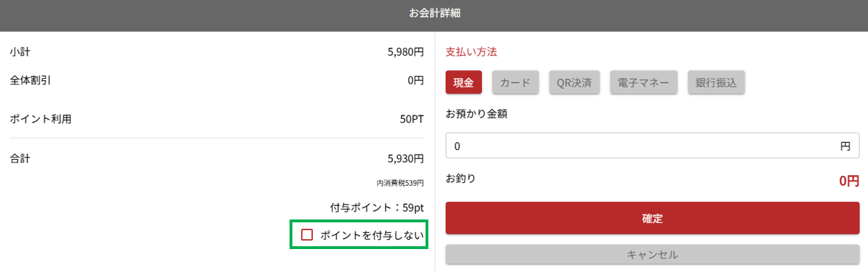Image resolution: width=868 pixels, height=280 pixels.
Task: Click the 円 unit suffix in amount field
Action: tap(845, 146)
